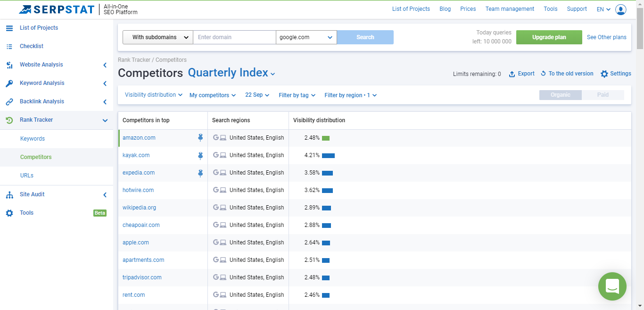Viewport: 644px width, 310px height.
Task: Click the Enter domain input field
Action: pos(234,37)
